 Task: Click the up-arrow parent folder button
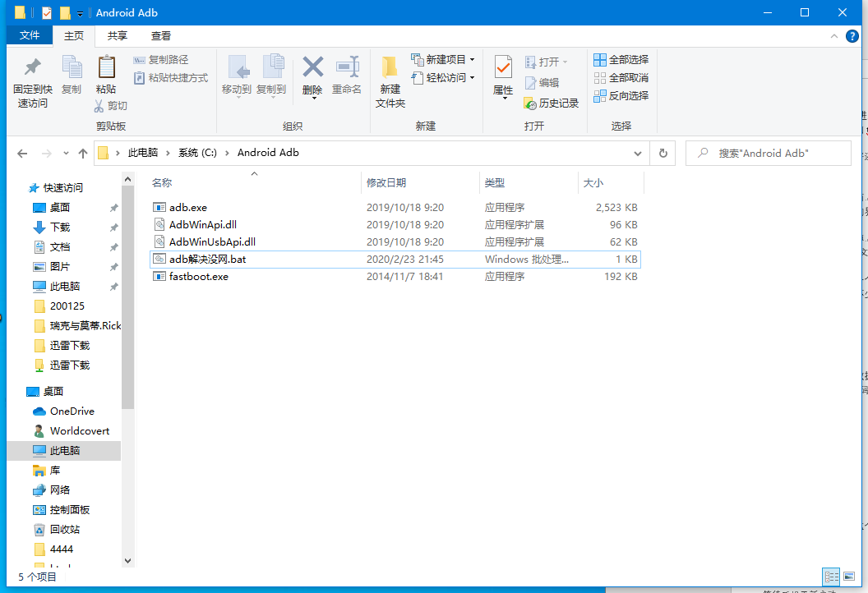[x=83, y=154]
